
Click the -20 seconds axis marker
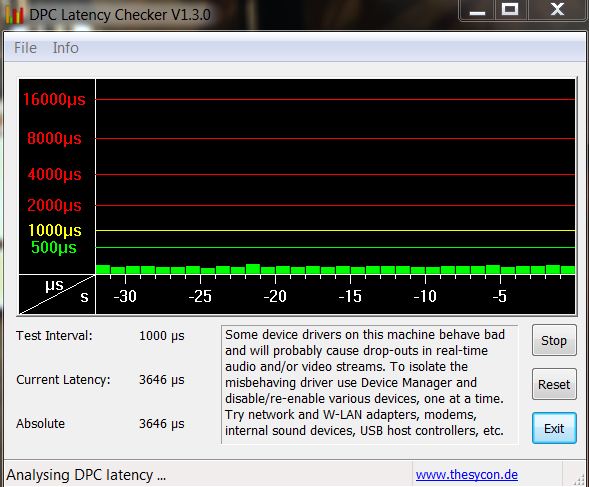[275, 296]
